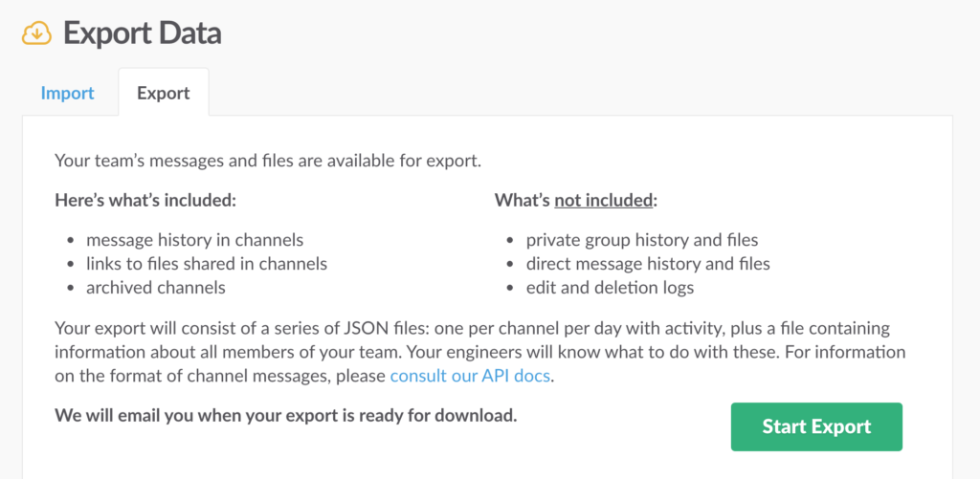Switch to the Import tab
The image size is (980, 479).
pyautogui.click(x=67, y=93)
